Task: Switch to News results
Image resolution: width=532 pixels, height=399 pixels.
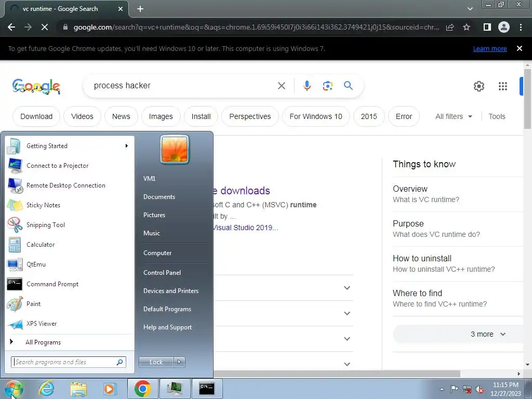Action: (x=121, y=116)
